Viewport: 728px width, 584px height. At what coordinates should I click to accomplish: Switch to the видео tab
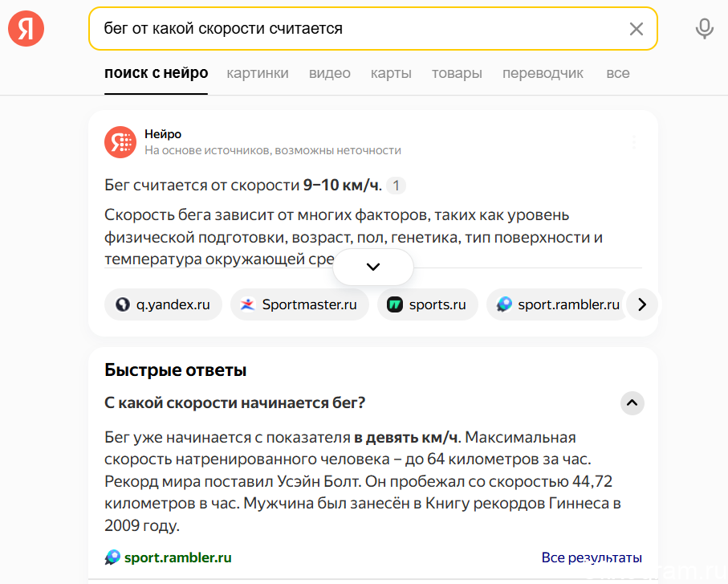[330, 73]
